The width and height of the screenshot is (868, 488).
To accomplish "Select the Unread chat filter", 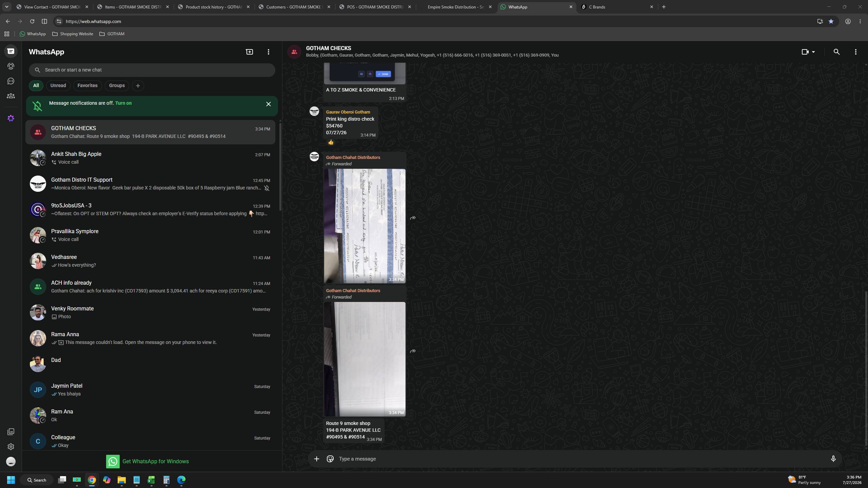I will point(58,85).
